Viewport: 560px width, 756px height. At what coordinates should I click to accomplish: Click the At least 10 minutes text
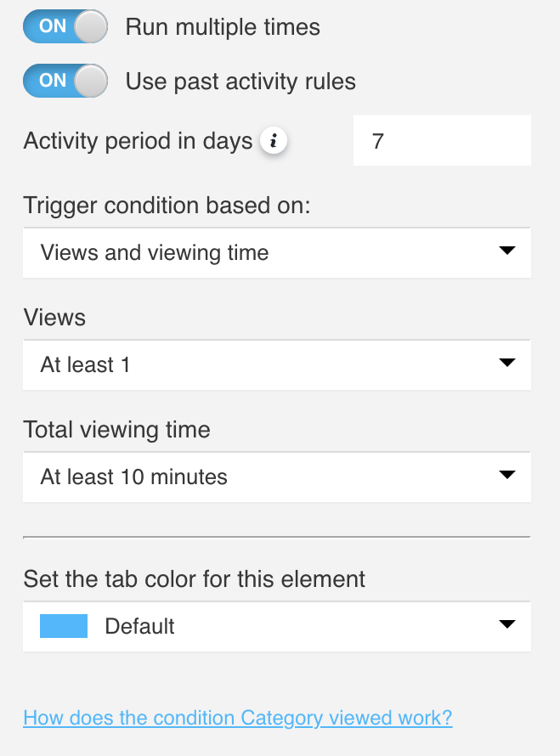click(134, 477)
